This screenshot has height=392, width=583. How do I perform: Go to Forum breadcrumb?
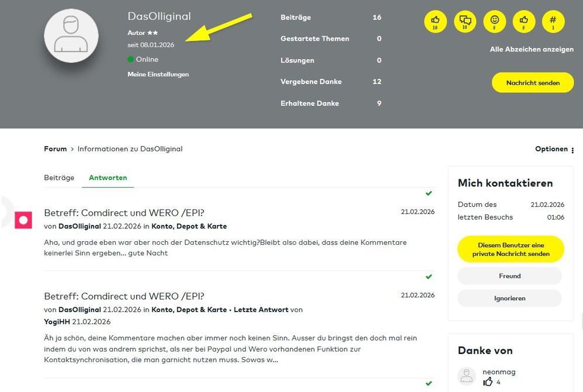click(x=55, y=149)
